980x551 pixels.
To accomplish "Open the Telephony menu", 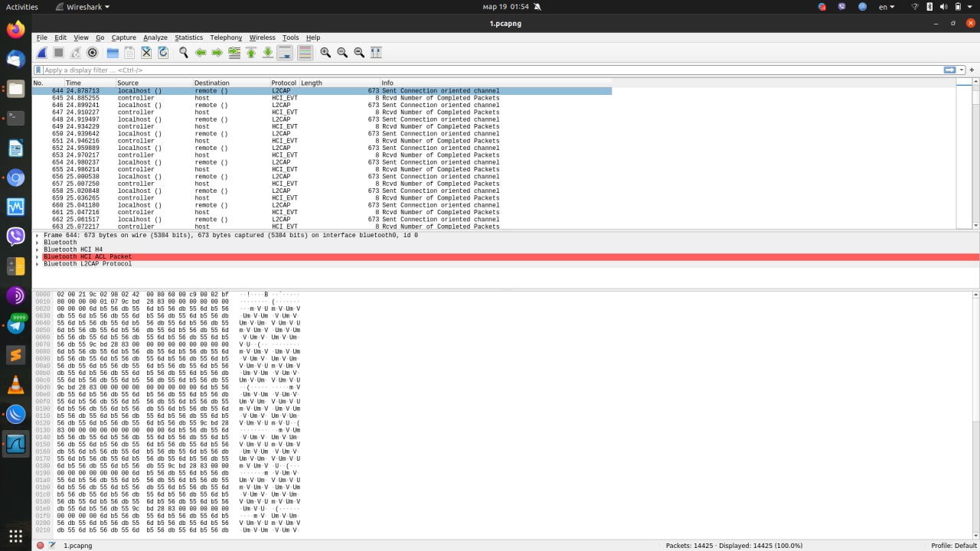I will 226,37.
